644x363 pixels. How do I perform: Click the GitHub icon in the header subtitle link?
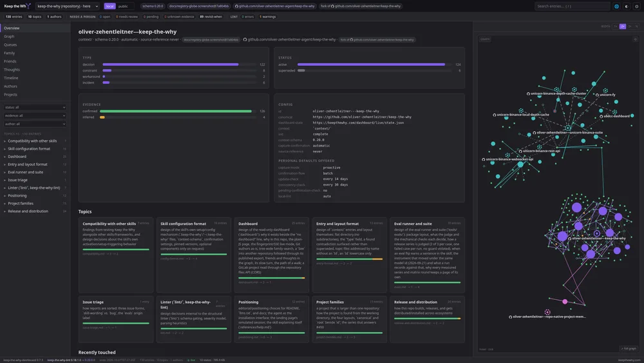245,39
